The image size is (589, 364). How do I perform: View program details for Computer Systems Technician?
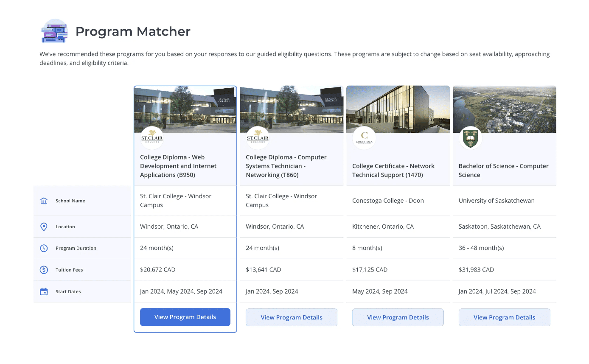(292, 317)
